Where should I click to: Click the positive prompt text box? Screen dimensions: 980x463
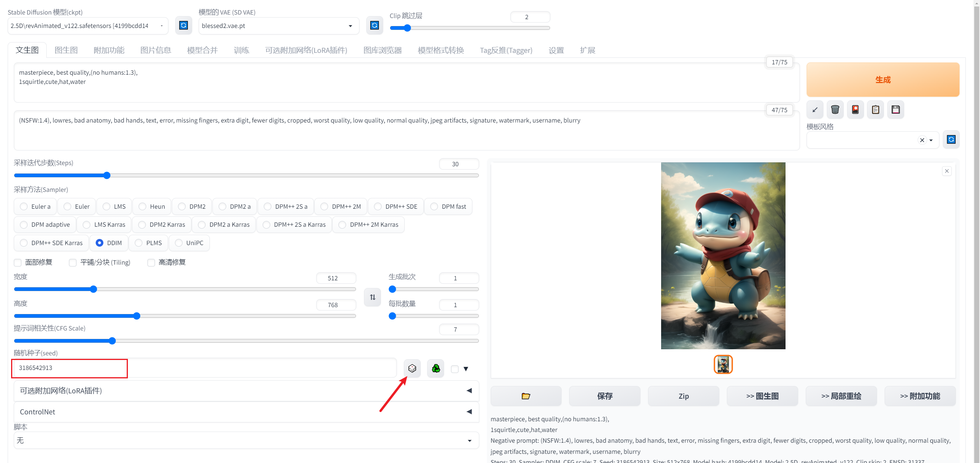click(407, 82)
